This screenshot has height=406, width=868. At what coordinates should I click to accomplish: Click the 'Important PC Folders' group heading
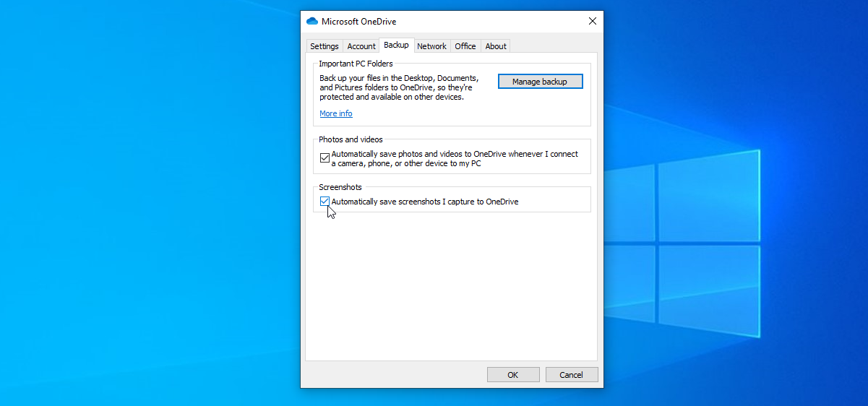pos(356,64)
